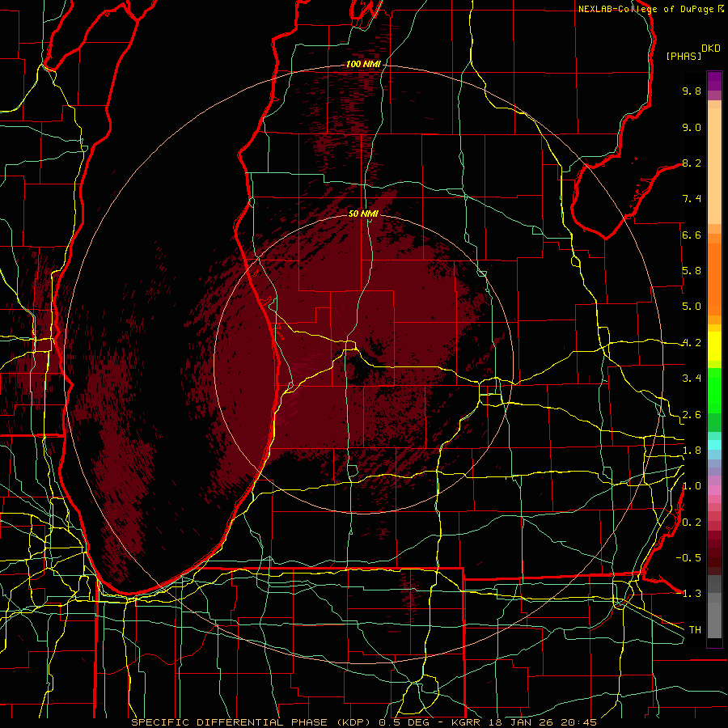Click the 6.6 scale value

(x=692, y=235)
